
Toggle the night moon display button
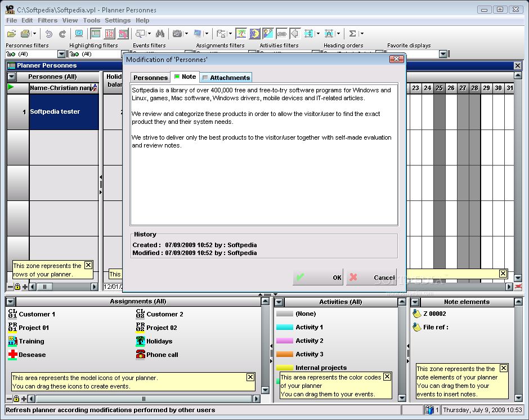coord(254,33)
